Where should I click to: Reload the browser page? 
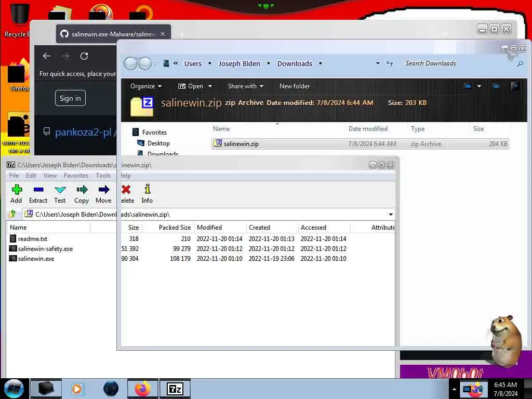pyautogui.click(x=84, y=56)
